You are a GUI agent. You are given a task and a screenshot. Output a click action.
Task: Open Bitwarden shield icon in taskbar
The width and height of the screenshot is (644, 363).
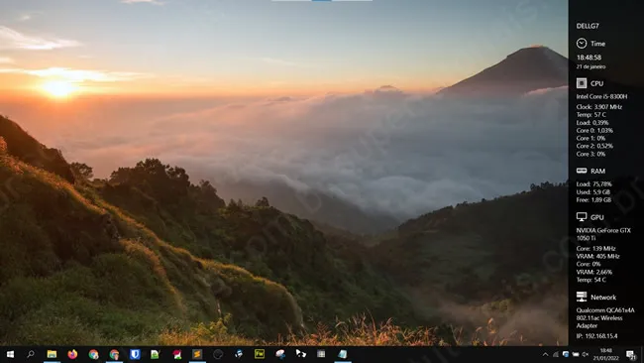pos(135,354)
